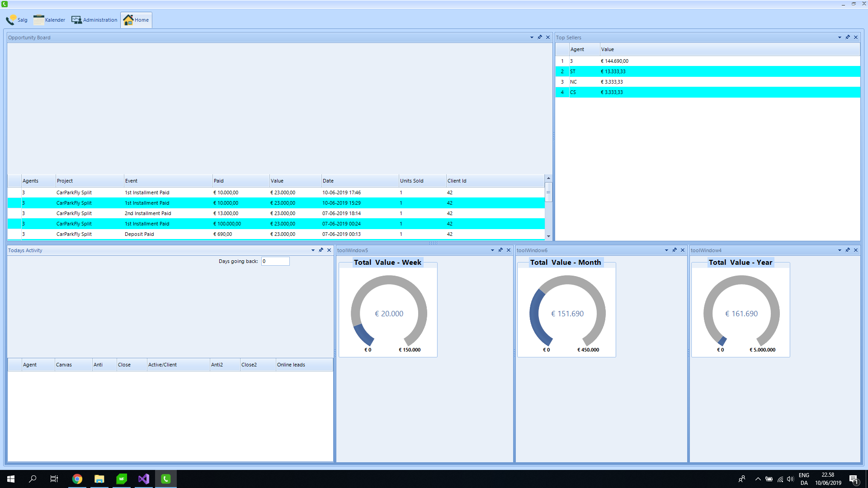This screenshot has height=488, width=868.
Task: Open Opportunity Board window position dropdown
Action: (x=532, y=38)
